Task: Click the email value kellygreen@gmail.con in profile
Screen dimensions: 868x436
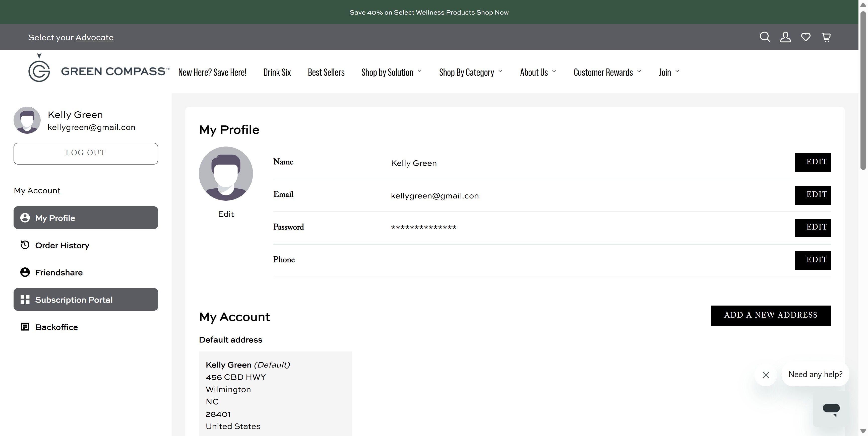Action: 435,196
